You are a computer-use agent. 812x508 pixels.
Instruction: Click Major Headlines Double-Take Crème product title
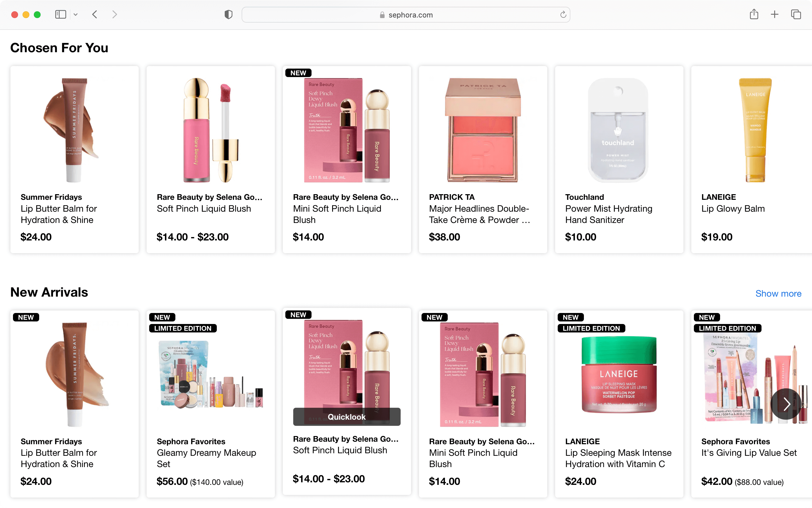[x=480, y=214]
